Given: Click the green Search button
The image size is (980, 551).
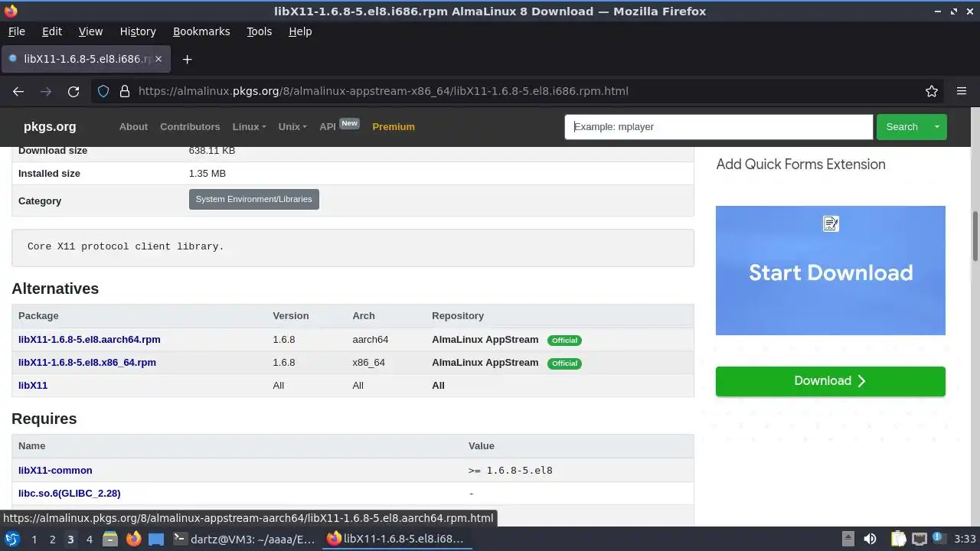Looking at the screenshot, I should [x=901, y=127].
